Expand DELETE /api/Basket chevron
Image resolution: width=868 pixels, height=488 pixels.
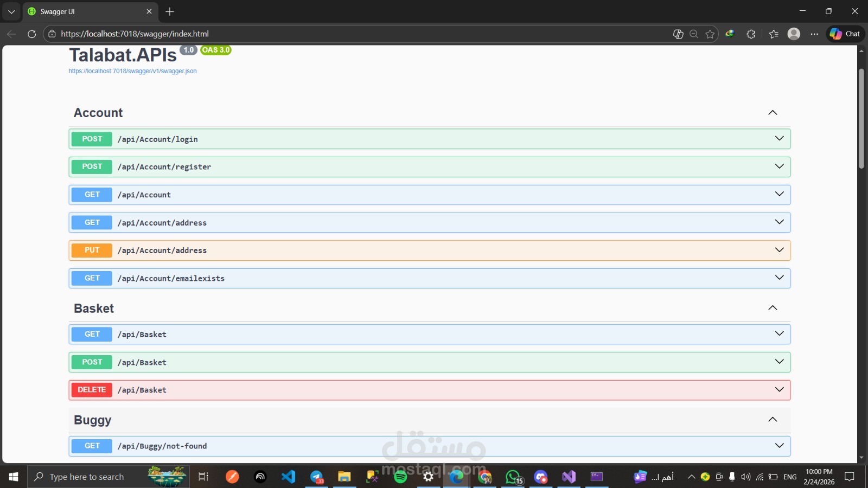coord(779,389)
